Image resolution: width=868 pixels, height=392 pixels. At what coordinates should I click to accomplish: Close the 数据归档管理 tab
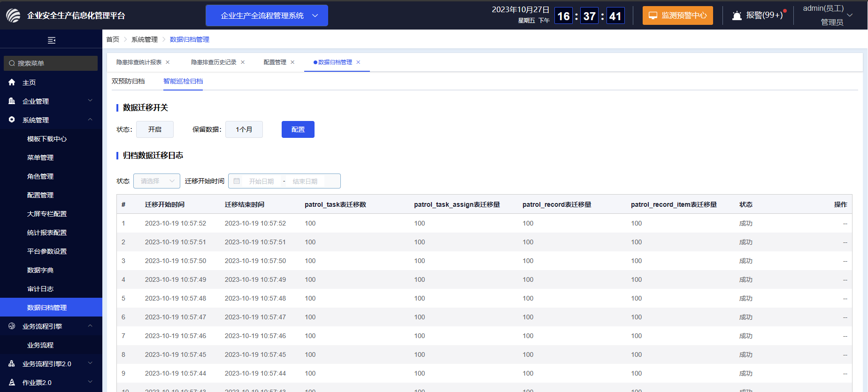[358, 62]
